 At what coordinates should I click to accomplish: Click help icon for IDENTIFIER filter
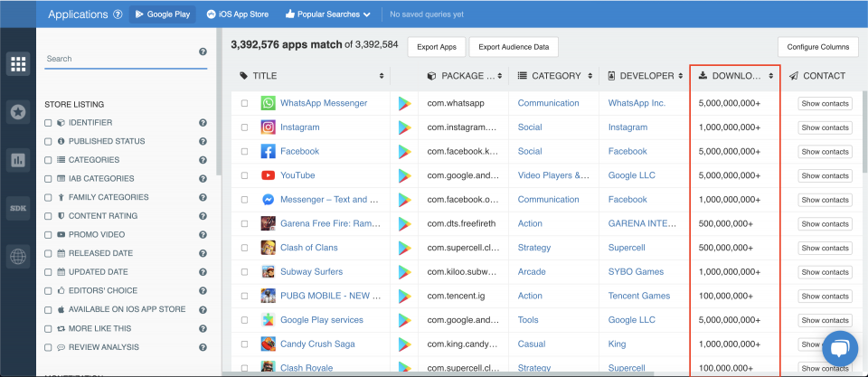coord(203,123)
